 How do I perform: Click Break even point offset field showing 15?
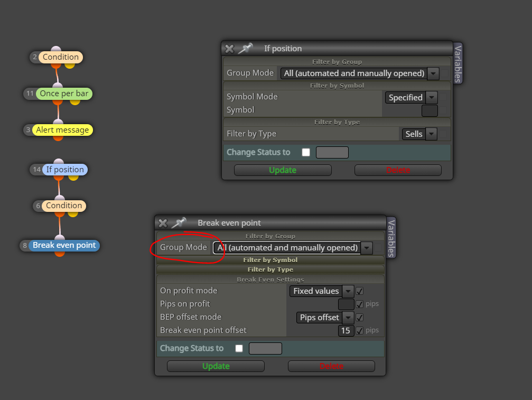(346, 330)
